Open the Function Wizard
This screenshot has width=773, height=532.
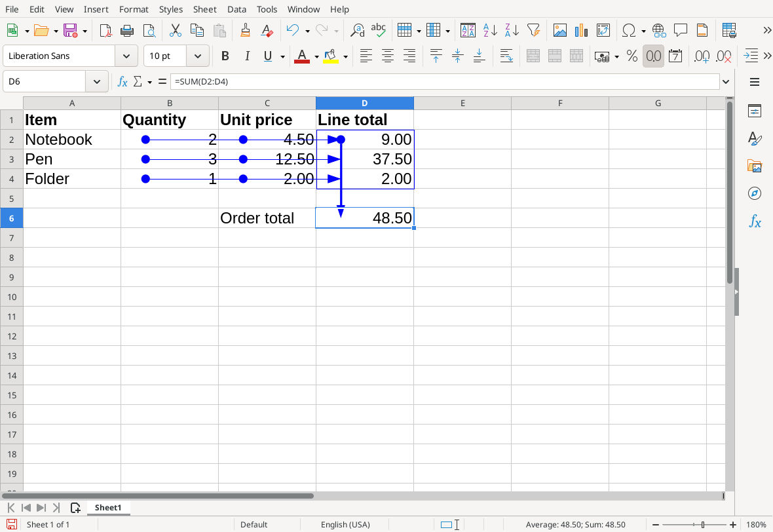tap(123, 81)
